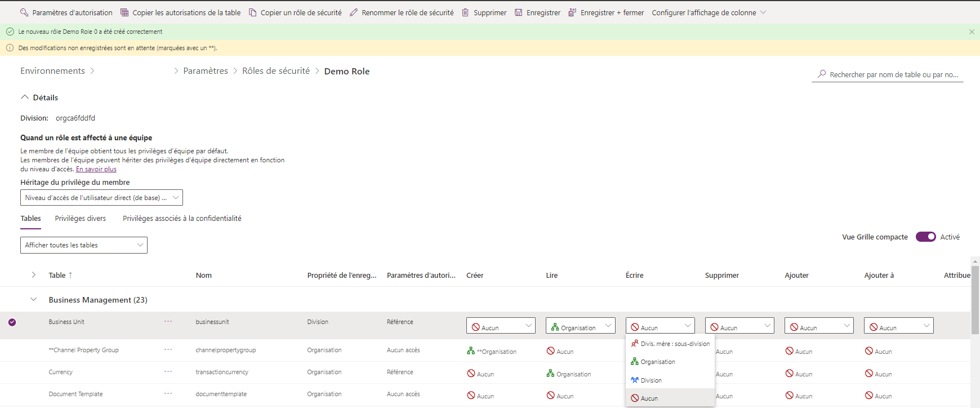Click the Enregistrer + fermer icon
This screenshot has width=980, height=408.
coord(572,12)
